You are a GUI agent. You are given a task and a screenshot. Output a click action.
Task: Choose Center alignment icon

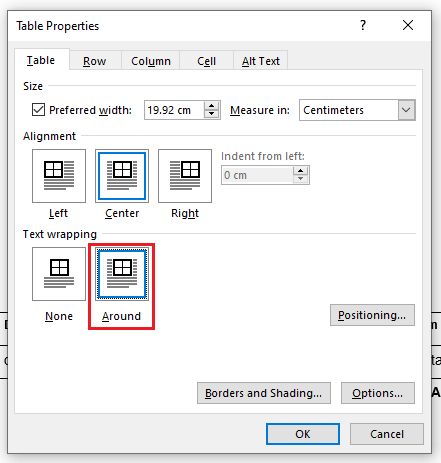point(122,176)
